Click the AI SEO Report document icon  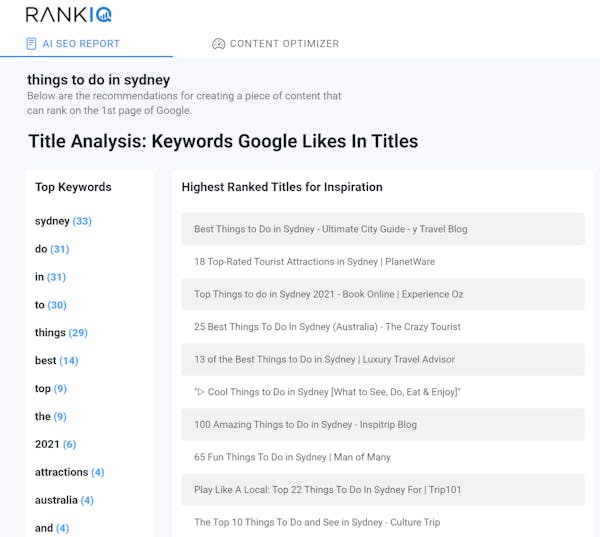pyautogui.click(x=32, y=44)
